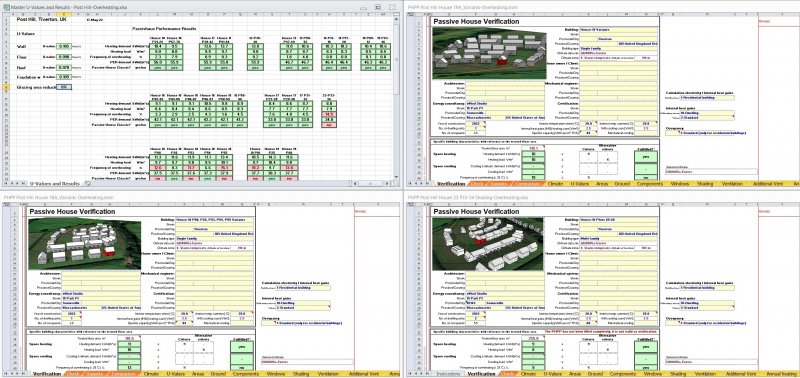Click 'Passive House Verification' title in top-right window

476,21
